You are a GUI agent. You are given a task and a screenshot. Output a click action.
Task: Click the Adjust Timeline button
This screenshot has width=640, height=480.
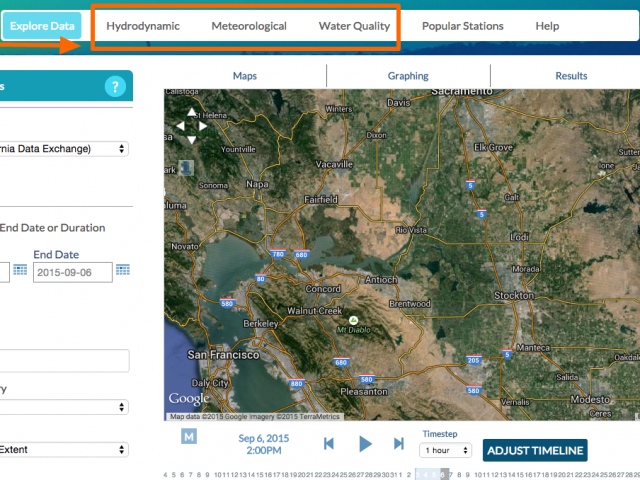(x=534, y=450)
